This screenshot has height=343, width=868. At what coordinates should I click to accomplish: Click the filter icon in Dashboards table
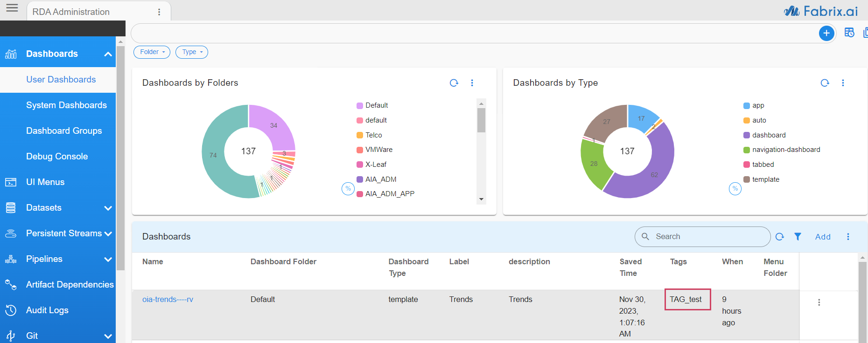[x=798, y=237]
